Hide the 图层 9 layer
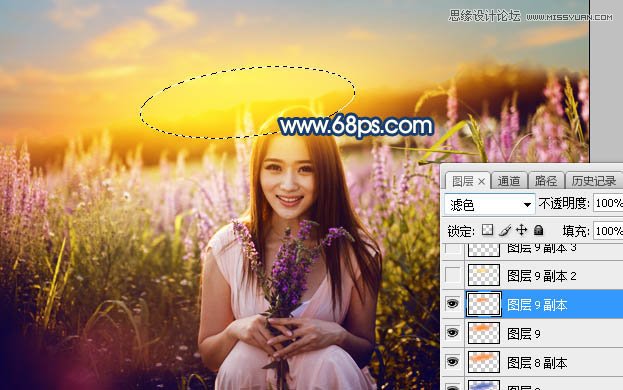623x390 pixels. (x=453, y=333)
